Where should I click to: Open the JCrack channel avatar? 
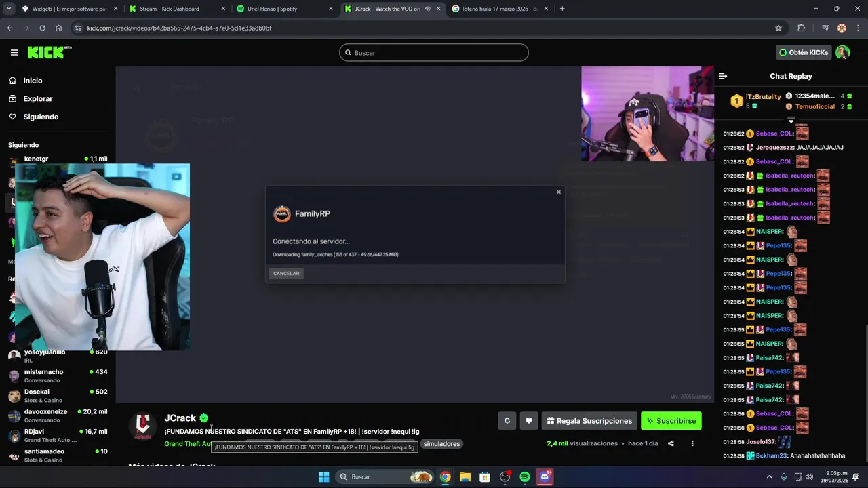click(143, 426)
